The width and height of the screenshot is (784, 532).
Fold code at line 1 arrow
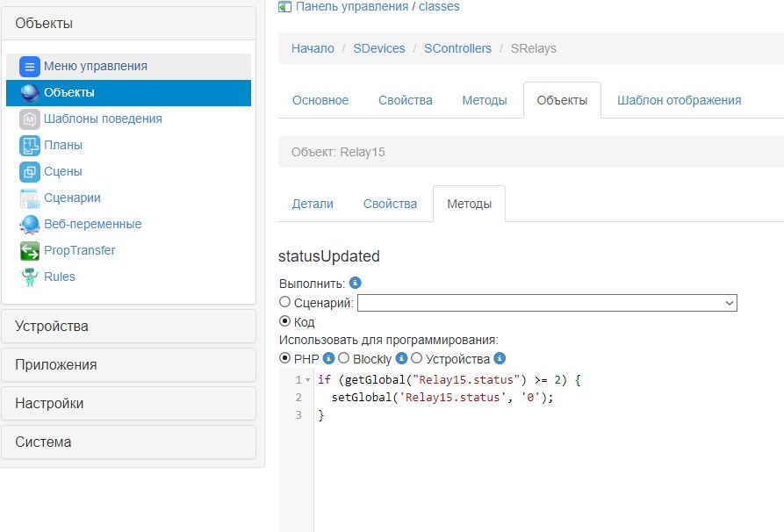click(x=307, y=380)
